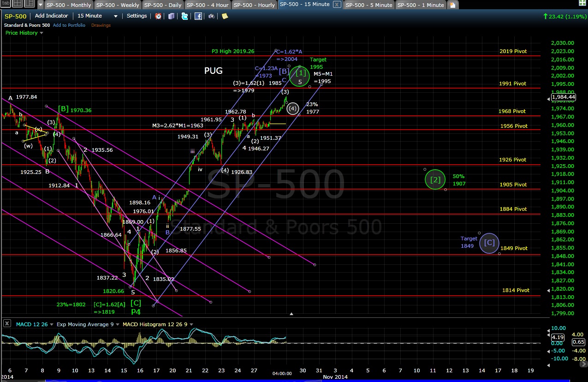588x382 pixels.
Task: Click the binoculars icon in toolbar
Action: (212, 16)
